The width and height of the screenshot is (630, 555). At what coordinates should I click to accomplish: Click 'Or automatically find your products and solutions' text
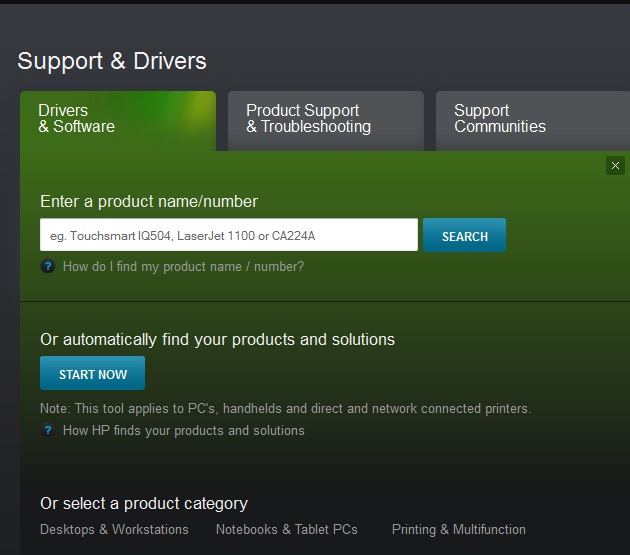tap(217, 340)
